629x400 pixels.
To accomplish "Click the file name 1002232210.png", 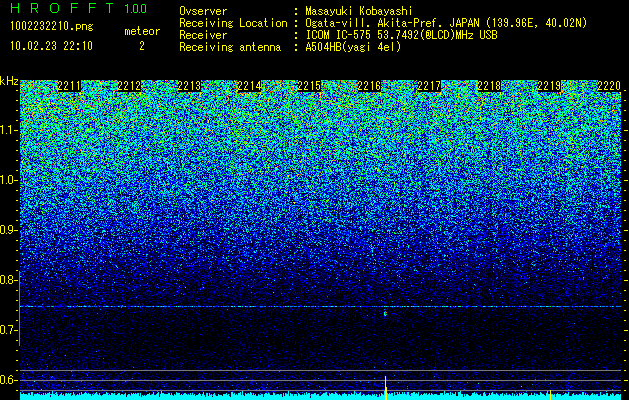I will coord(52,26).
